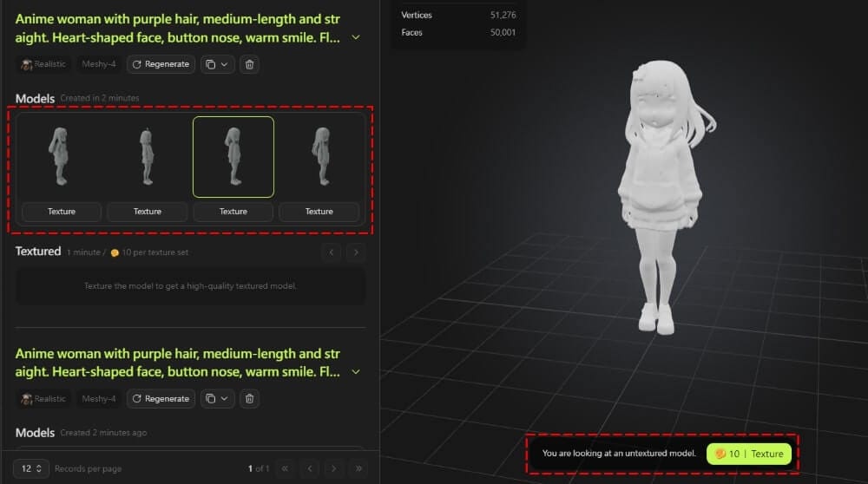
Task: Click the lower prompt title text
Action: pos(178,363)
